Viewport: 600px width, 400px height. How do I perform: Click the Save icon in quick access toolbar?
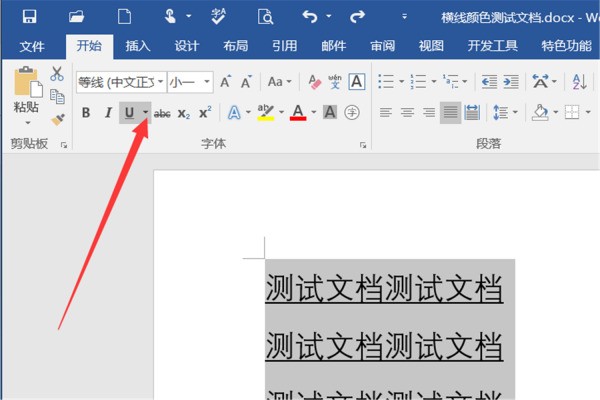tap(29, 16)
